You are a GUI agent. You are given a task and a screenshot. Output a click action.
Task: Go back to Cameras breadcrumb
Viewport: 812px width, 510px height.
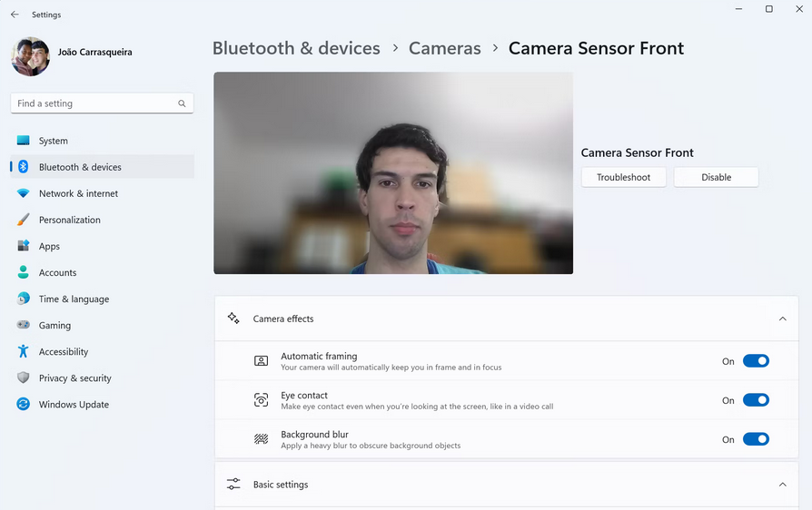click(x=445, y=48)
